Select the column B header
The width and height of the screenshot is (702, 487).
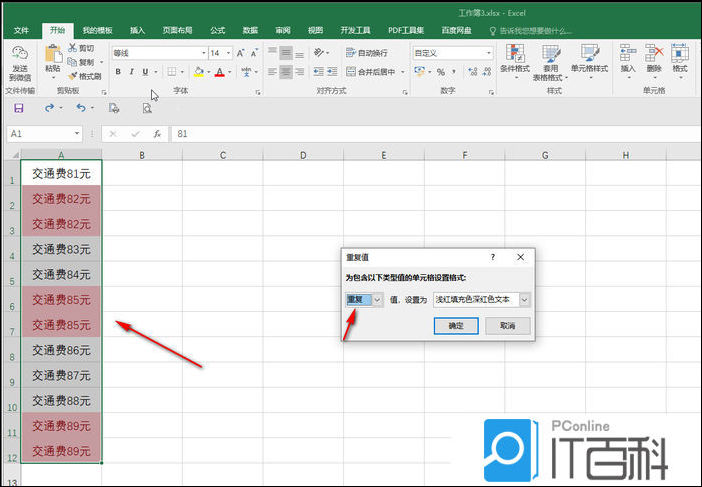(x=142, y=155)
